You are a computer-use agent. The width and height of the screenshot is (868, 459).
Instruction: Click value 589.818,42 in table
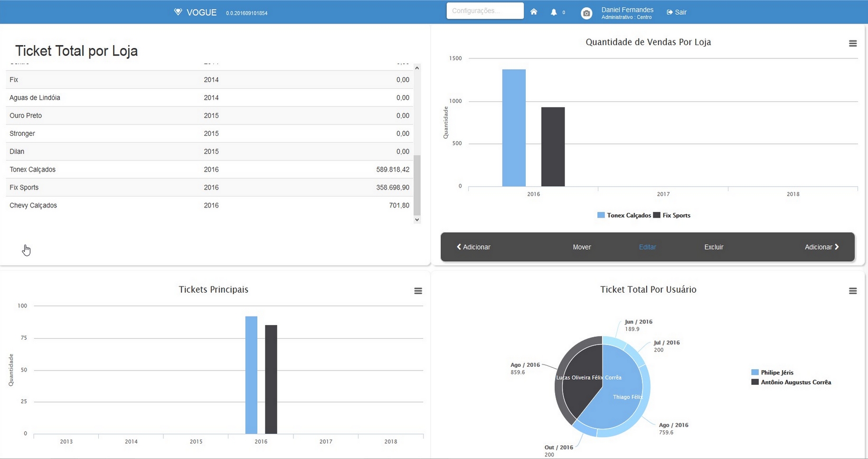click(393, 170)
